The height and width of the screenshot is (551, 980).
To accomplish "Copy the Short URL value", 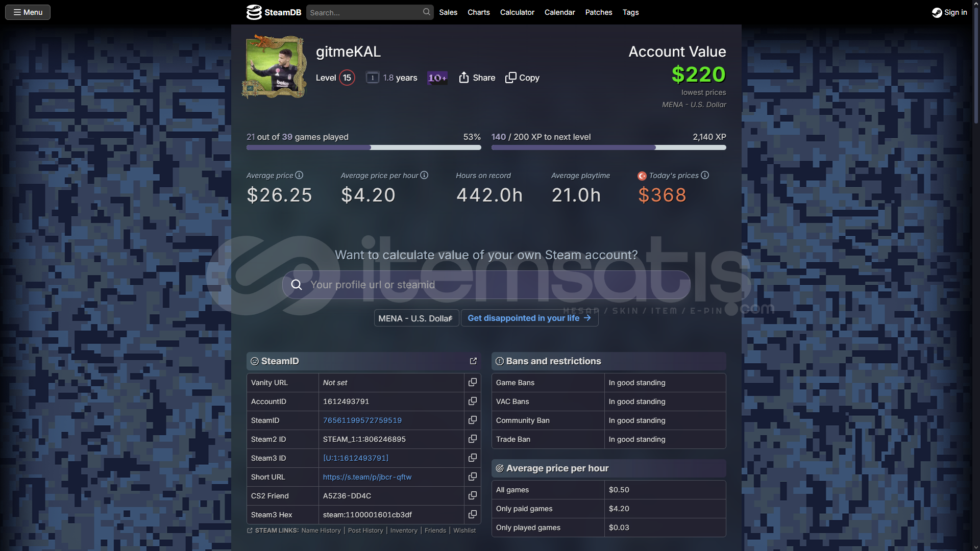I will coord(473,477).
